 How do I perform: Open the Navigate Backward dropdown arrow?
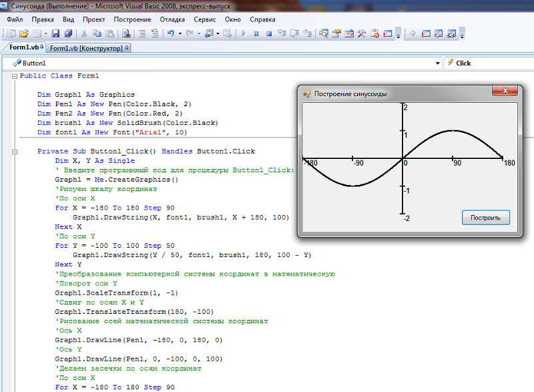pyautogui.click(x=218, y=33)
